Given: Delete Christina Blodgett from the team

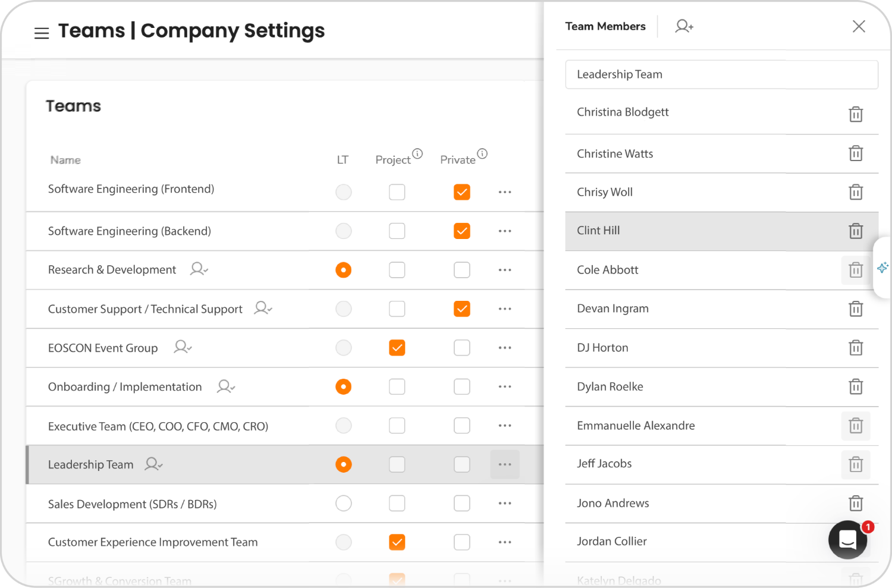Looking at the screenshot, I should [855, 114].
